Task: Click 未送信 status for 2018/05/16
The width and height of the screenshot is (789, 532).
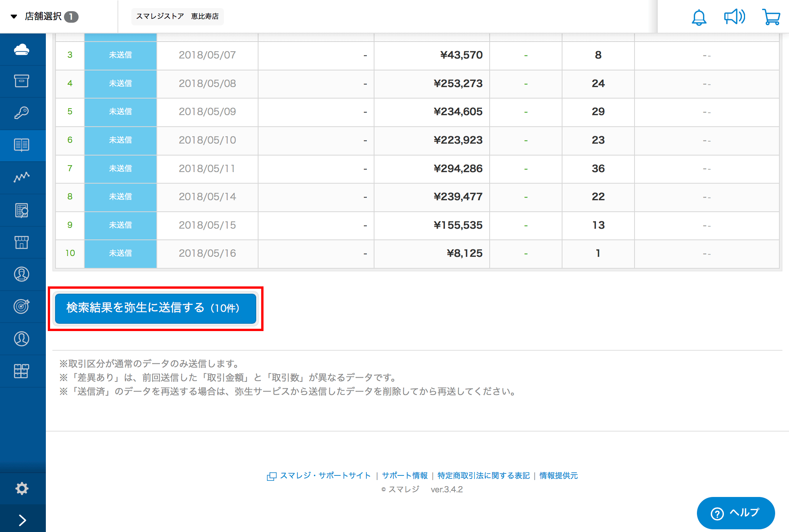Action: [121, 254]
